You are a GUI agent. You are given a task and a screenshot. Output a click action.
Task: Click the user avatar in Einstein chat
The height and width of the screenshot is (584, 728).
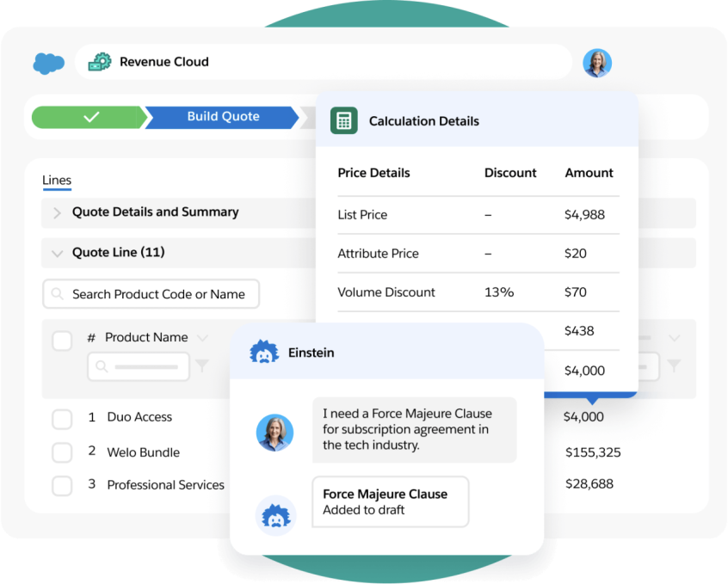click(275, 433)
